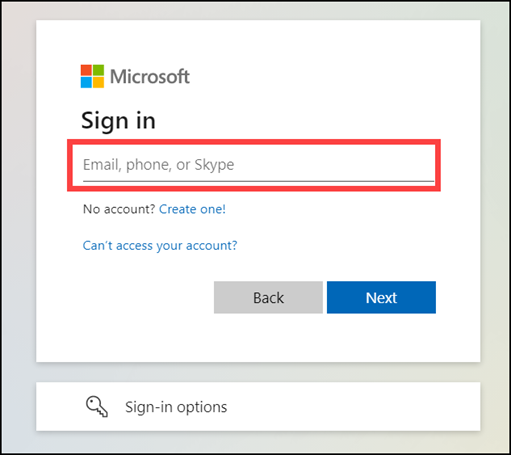Click the blue square of the Microsoft logo
Image resolution: width=511 pixels, height=455 pixels.
click(x=86, y=82)
